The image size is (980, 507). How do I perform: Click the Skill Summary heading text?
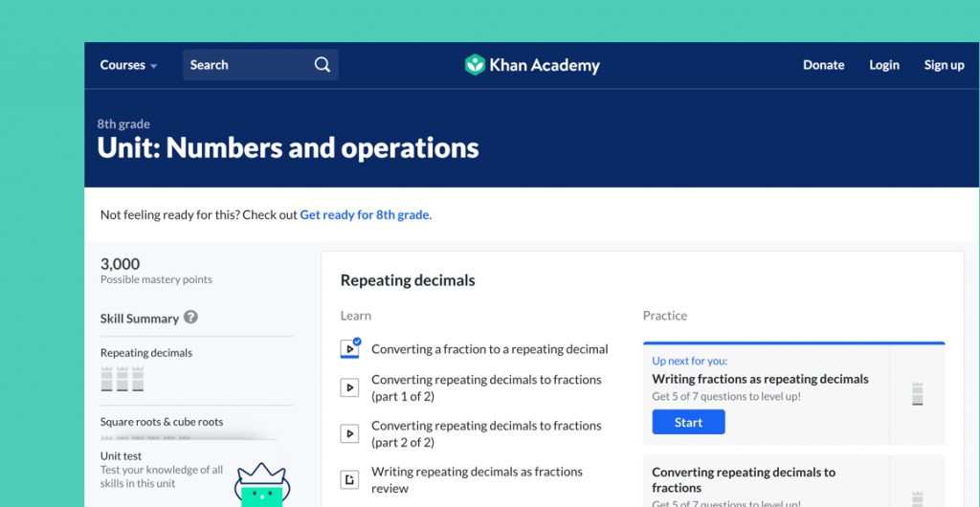[x=140, y=319]
